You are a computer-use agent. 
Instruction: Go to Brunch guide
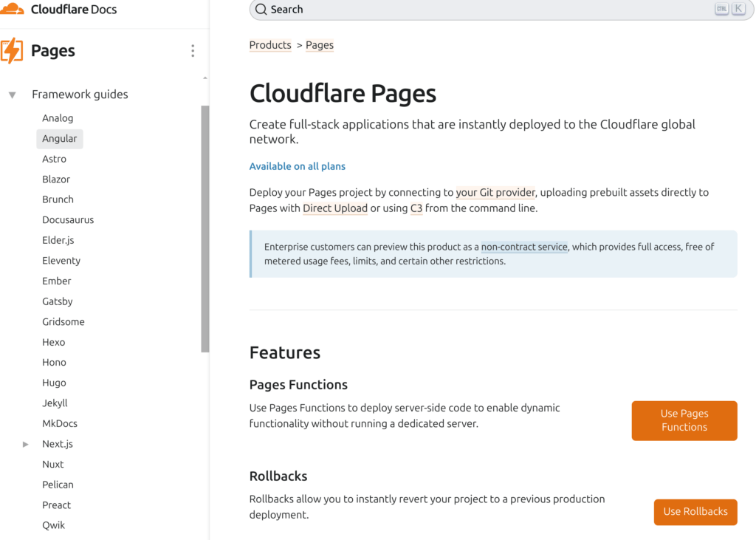58,199
